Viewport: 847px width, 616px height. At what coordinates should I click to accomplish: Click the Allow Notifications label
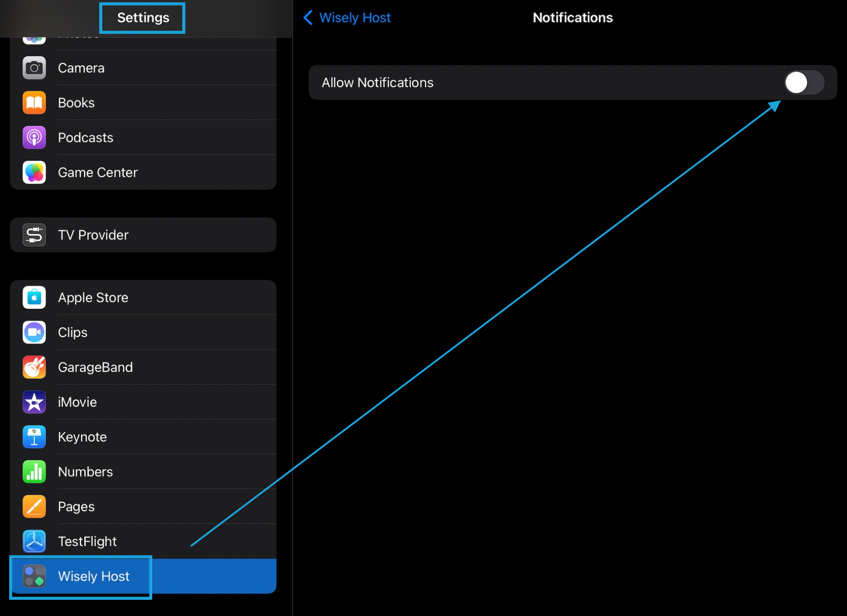click(377, 83)
